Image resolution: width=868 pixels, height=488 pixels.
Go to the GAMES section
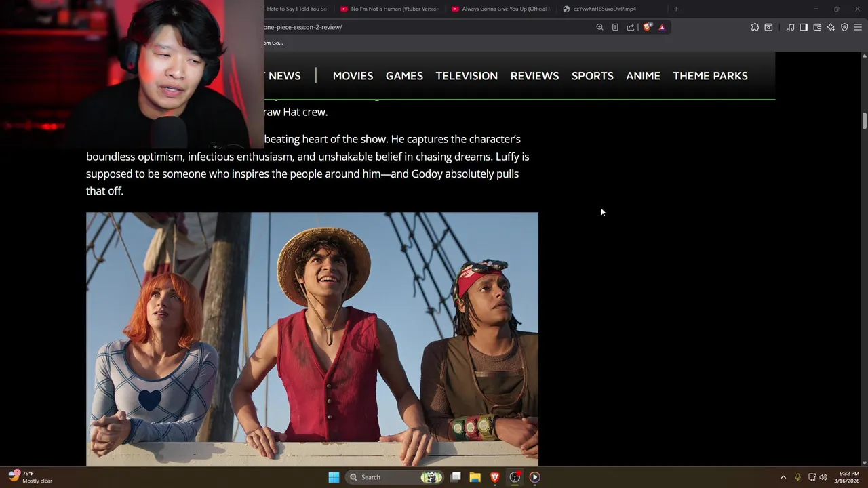[x=404, y=76]
